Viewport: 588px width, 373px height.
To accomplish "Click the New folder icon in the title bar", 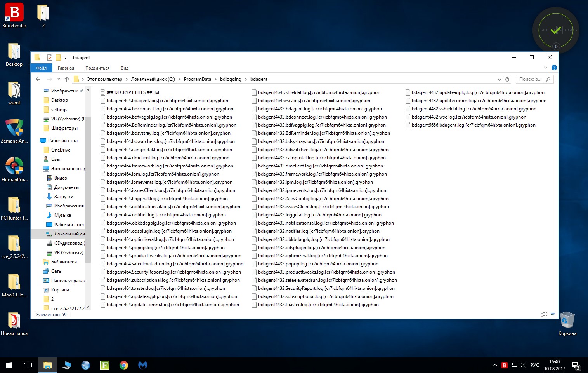I will click(58, 58).
